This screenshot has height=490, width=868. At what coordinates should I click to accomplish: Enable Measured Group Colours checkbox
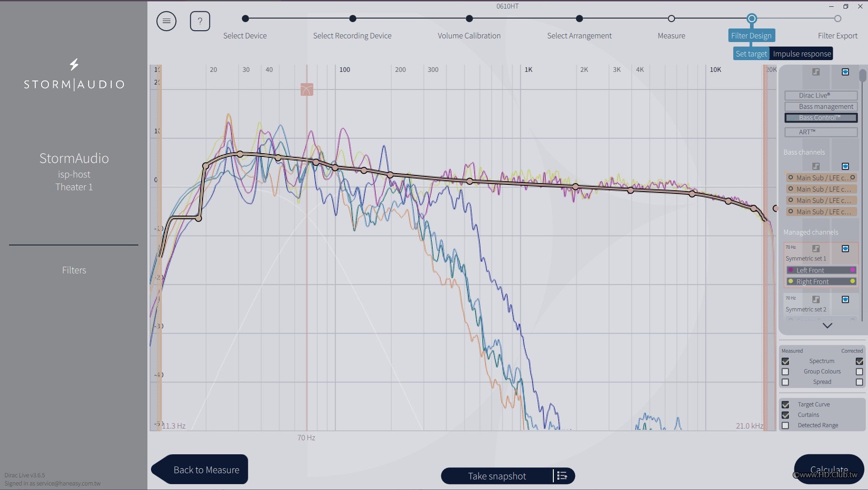coord(785,372)
